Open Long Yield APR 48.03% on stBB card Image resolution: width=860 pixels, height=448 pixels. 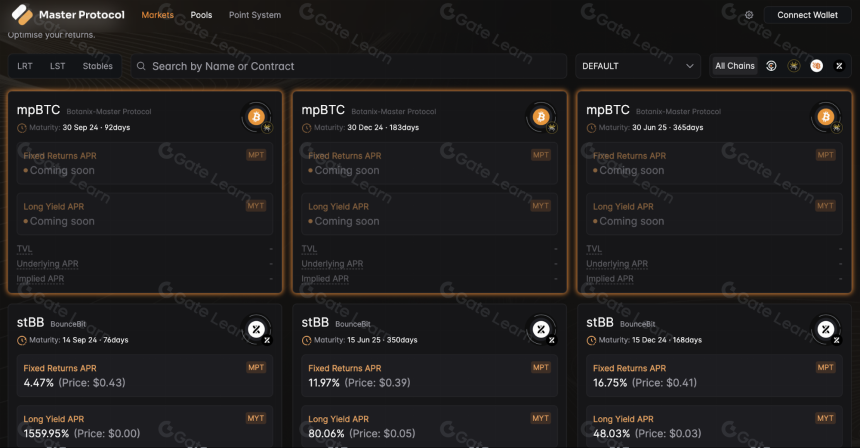tap(714, 427)
